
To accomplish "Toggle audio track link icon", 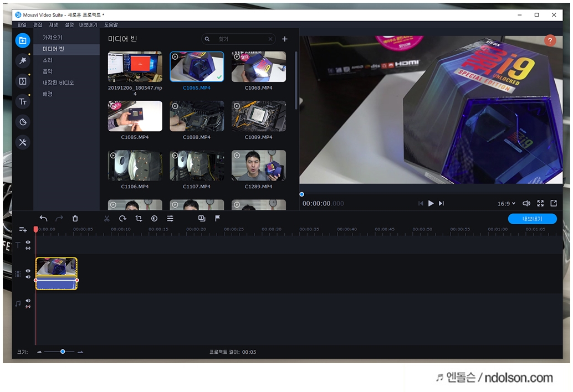I will click(x=28, y=307).
